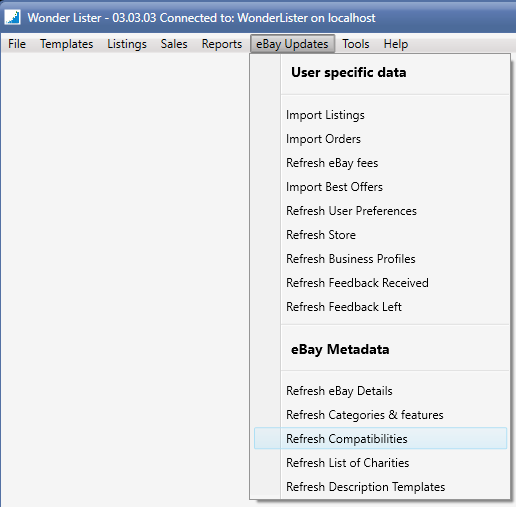The image size is (516, 507).
Task: Open the Help menu
Action: (x=396, y=44)
